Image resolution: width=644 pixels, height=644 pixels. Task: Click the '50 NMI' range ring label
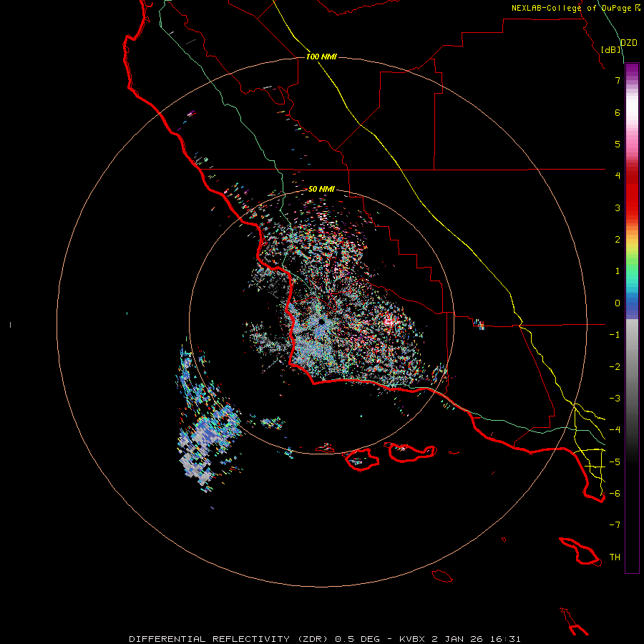(321, 189)
